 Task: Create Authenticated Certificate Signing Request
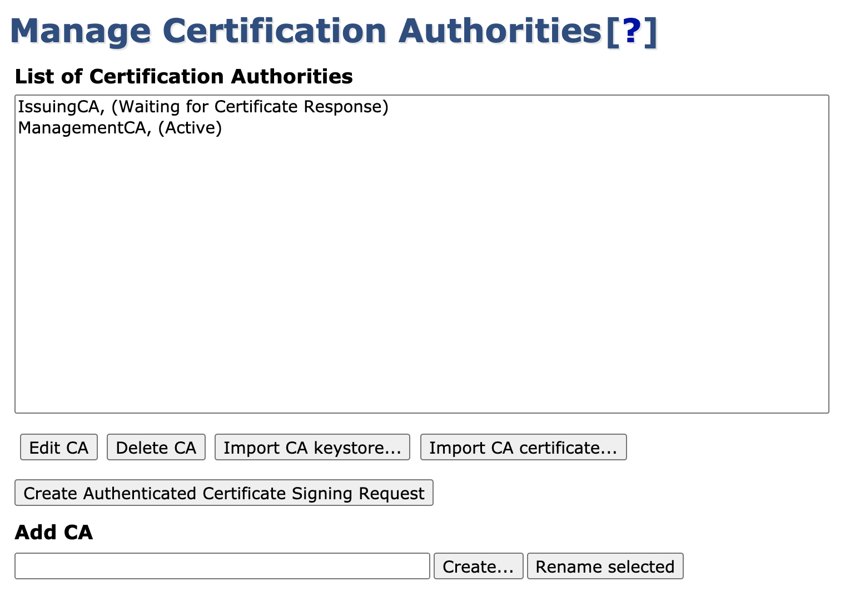pos(223,493)
